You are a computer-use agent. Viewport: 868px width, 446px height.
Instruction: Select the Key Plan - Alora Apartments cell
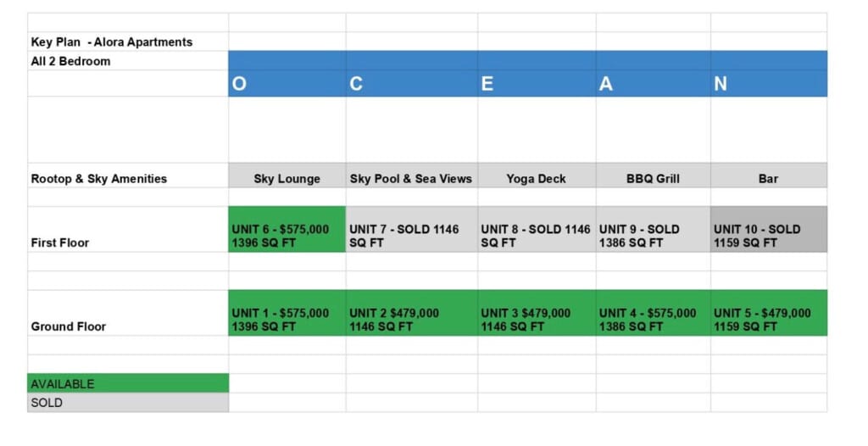tap(112, 42)
